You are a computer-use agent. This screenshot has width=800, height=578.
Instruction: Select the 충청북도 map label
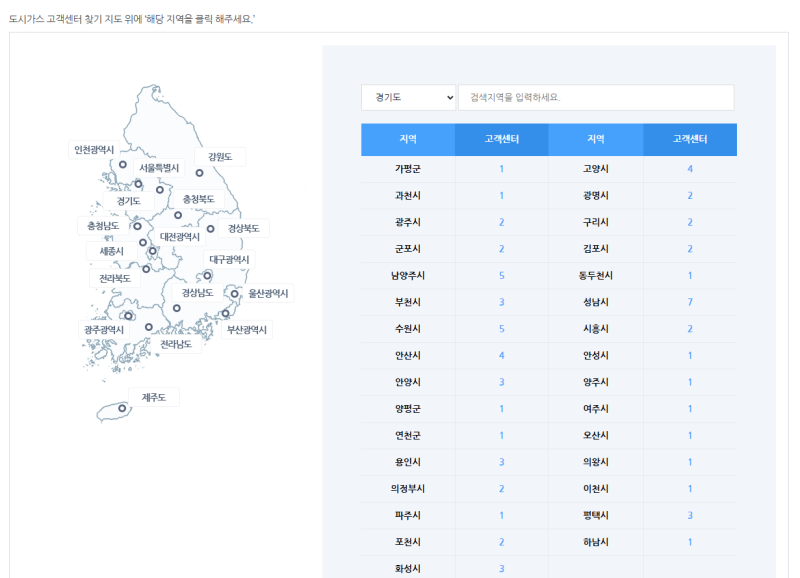(198, 199)
